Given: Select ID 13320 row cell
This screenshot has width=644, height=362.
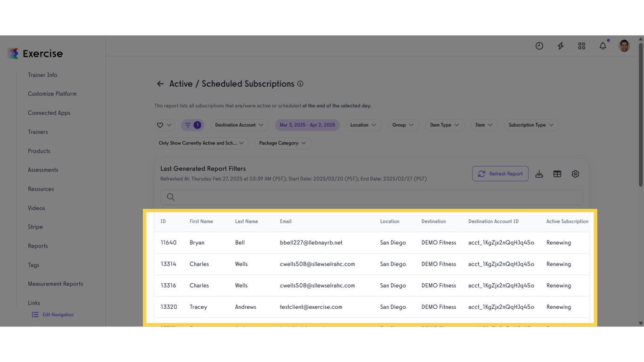Looking at the screenshot, I should (169, 307).
